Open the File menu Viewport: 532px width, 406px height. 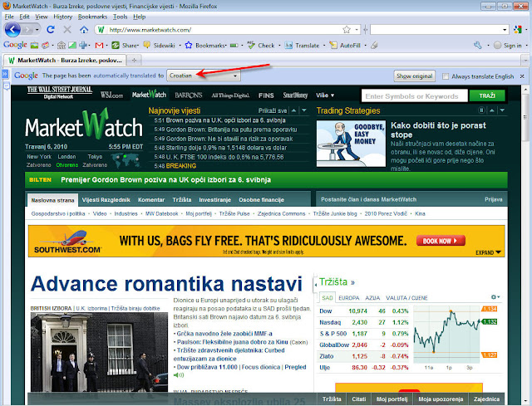click(9, 17)
